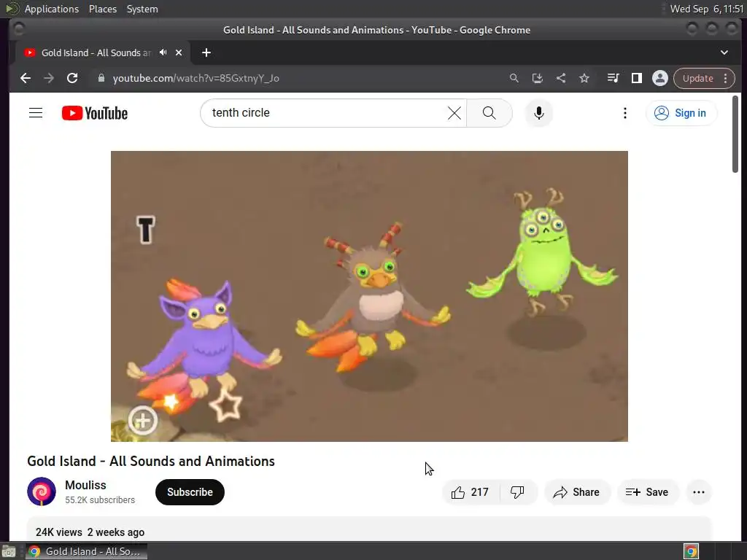Reload the current page
Screen dimensions: 747x560
click(72, 78)
